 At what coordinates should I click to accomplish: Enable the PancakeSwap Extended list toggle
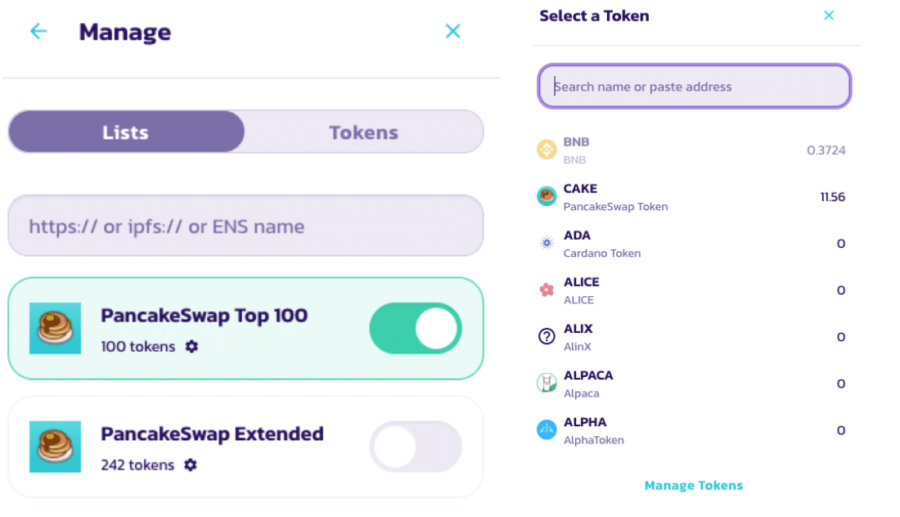click(x=415, y=447)
